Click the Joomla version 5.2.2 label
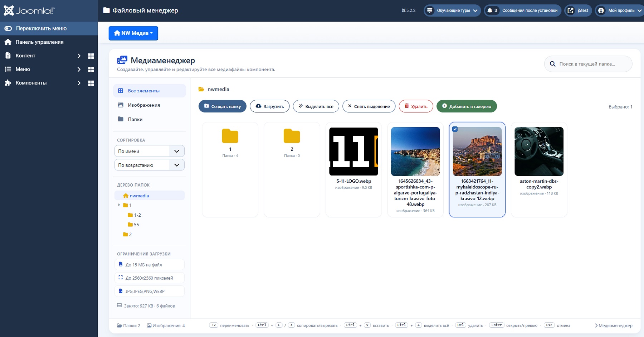The image size is (644, 337). point(409,10)
